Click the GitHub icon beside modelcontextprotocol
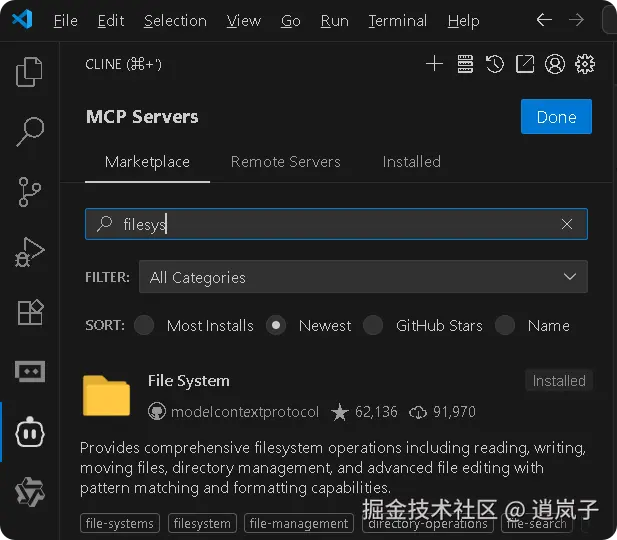Screen dimensions: 617x540 157,412
